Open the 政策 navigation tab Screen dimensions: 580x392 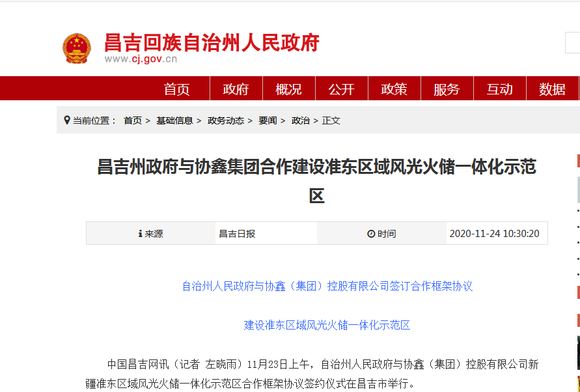(x=394, y=89)
